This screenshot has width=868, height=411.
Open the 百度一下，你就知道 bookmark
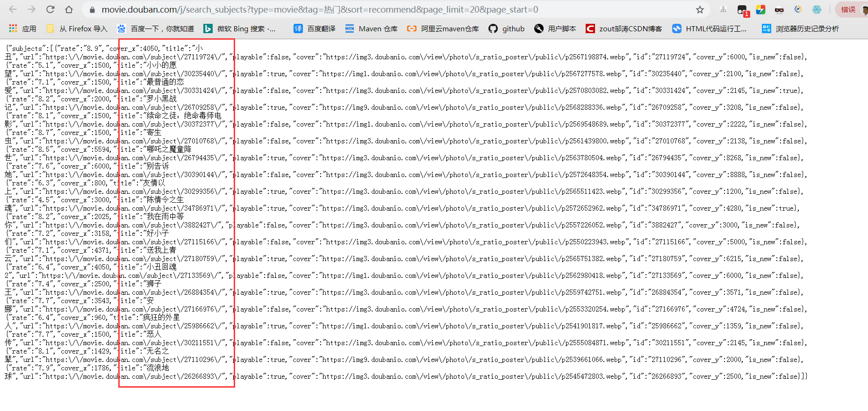(x=156, y=28)
